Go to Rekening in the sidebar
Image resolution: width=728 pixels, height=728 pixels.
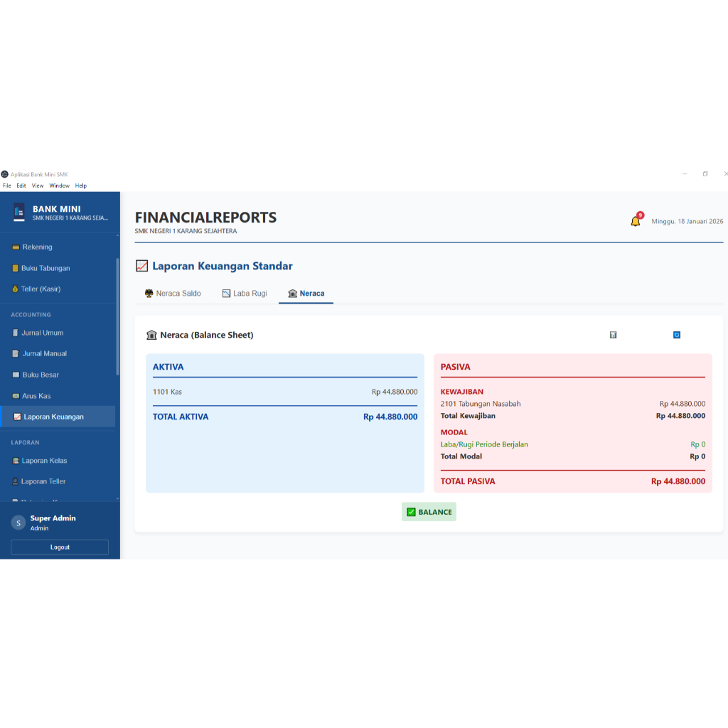[58, 247]
